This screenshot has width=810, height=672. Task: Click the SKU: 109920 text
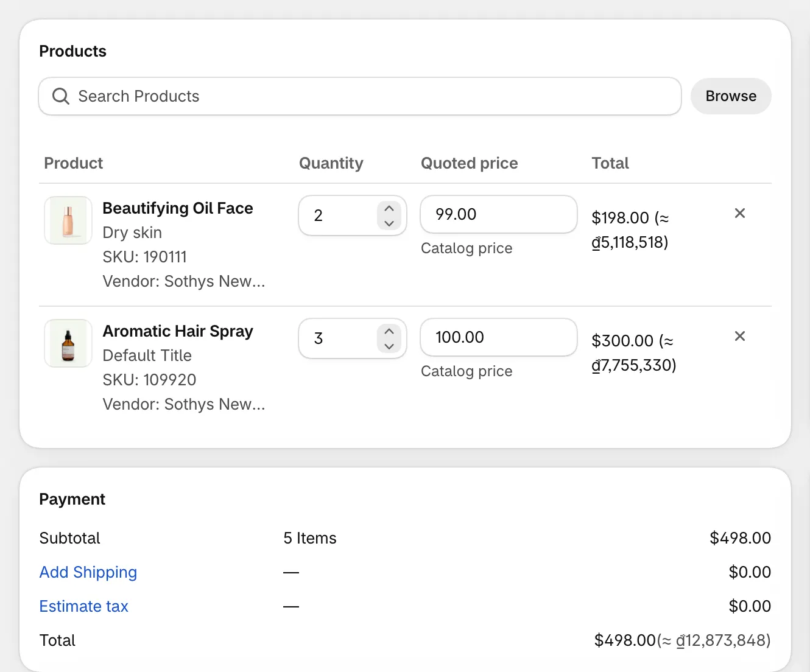click(149, 380)
